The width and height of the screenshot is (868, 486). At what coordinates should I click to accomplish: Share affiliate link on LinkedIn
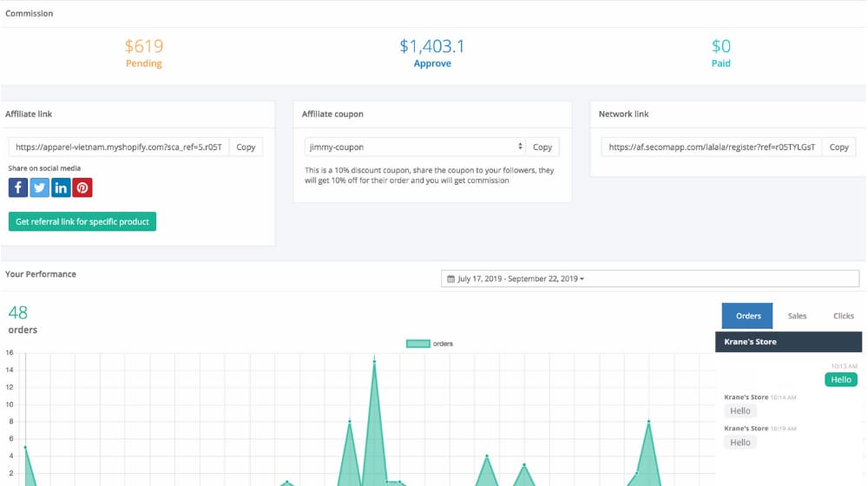[x=62, y=187]
